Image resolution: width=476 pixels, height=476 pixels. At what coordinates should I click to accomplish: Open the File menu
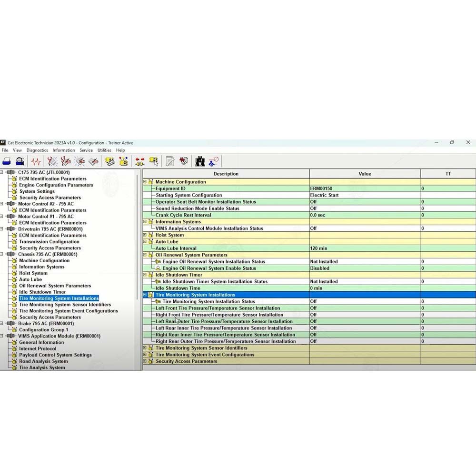[x=5, y=150]
